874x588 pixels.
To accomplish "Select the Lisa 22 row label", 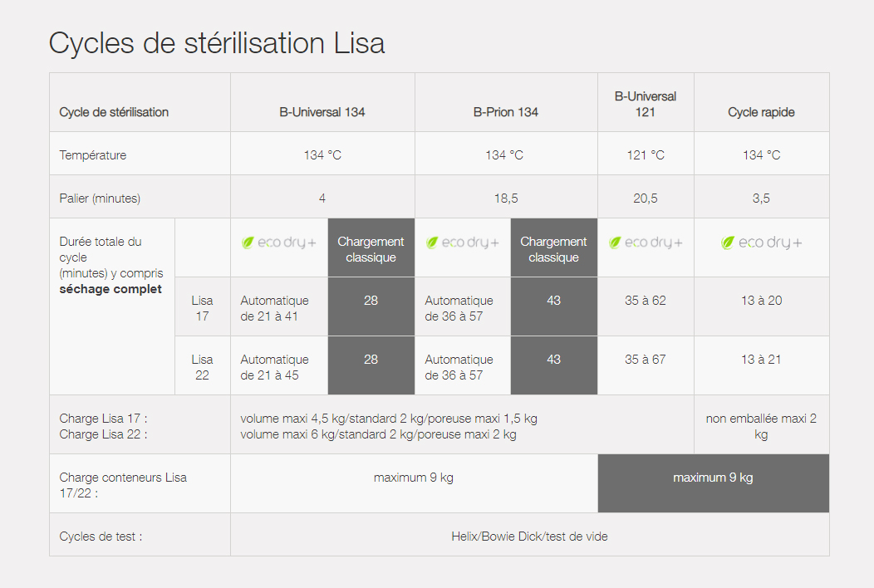I will coord(202,367).
